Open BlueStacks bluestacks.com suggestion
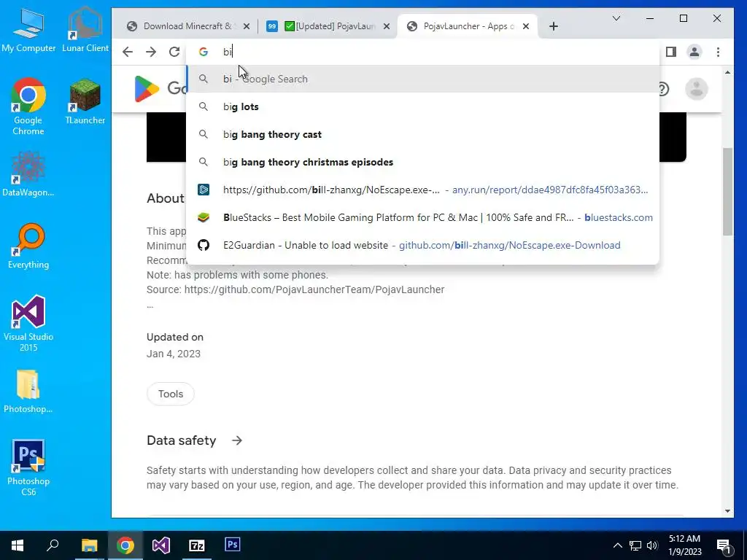The image size is (747, 560). point(423,217)
